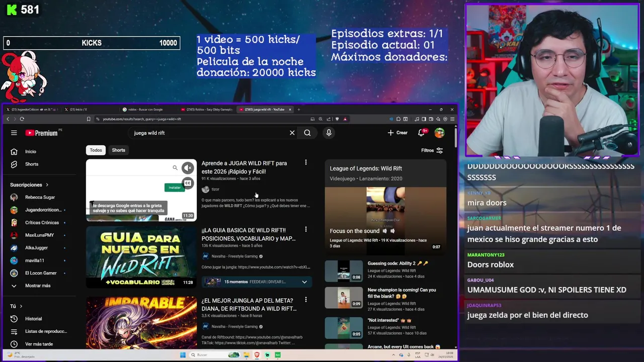
Task: Switch to Roblox Easy Obby Gameplay tab
Action: pyautogui.click(x=207, y=109)
